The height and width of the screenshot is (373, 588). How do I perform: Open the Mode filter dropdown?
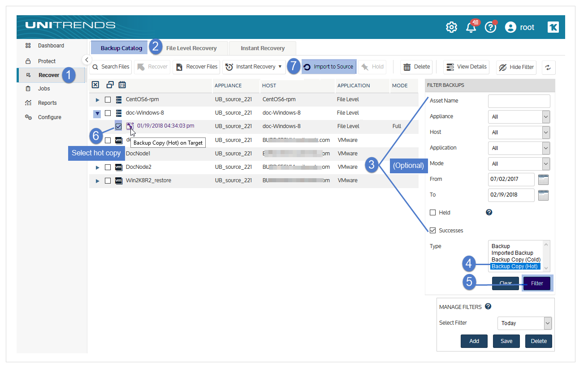[x=519, y=164]
